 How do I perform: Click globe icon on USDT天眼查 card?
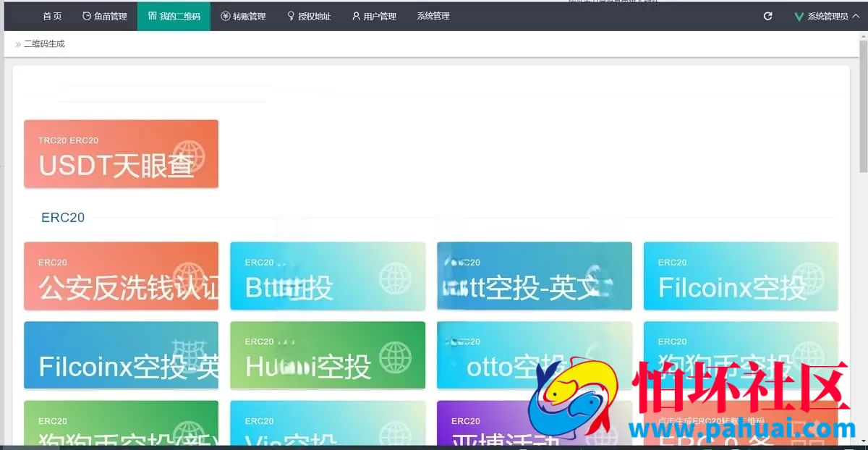click(190, 156)
